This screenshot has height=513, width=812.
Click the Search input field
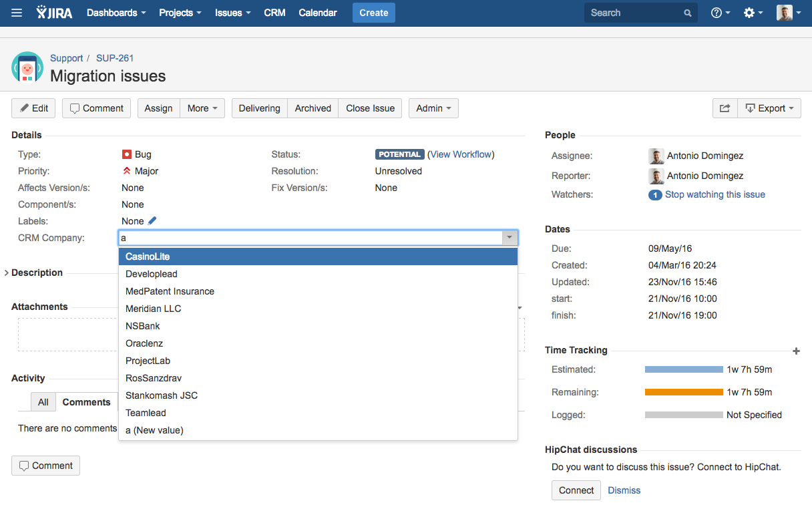(x=634, y=13)
